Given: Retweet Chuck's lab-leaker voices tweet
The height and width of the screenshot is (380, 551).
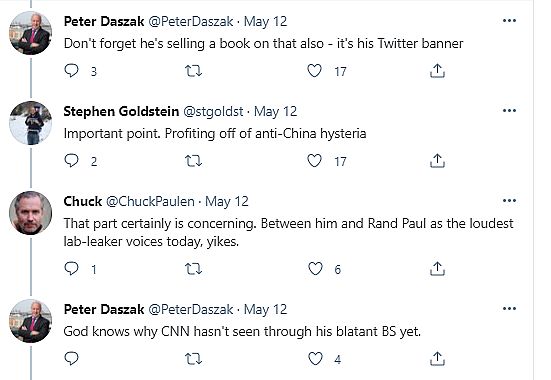Looking at the screenshot, I should 193,269.
